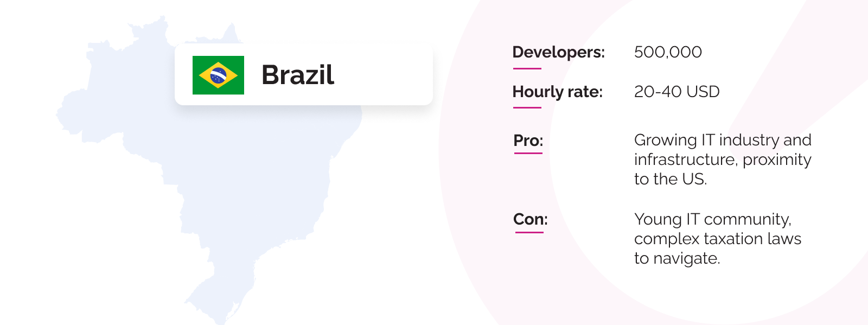This screenshot has height=325, width=868.
Task: Click the white Brazil card panel
Action: coord(304,74)
